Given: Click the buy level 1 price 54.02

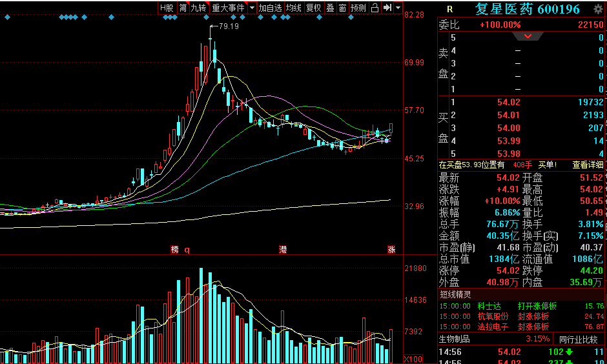Looking at the screenshot, I should pyautogui.click(x=509, y=103).
